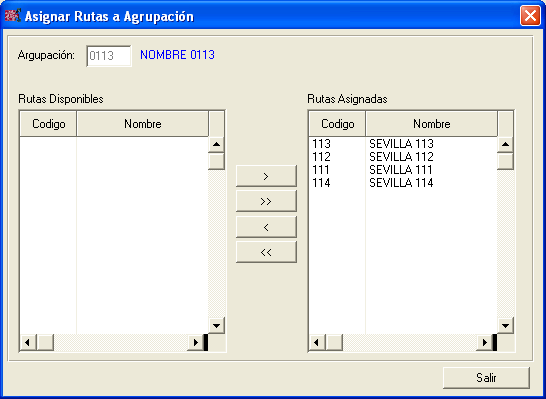546x399 pixels.
Task: Select route code 113 in assigned list
Action: click(x=321, y=144)
